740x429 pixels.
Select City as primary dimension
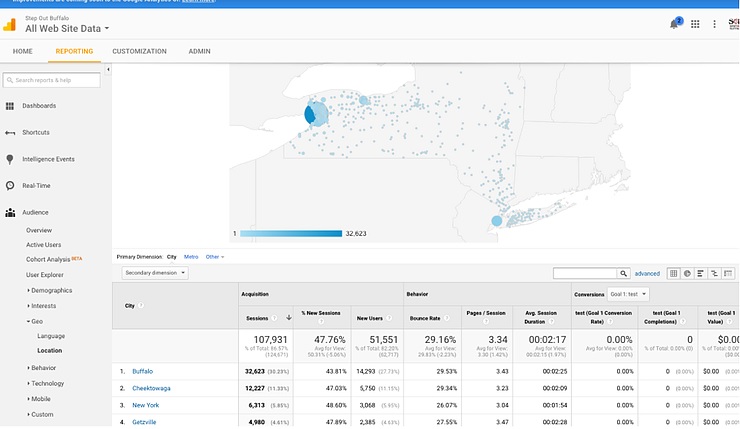pos(171,257)
